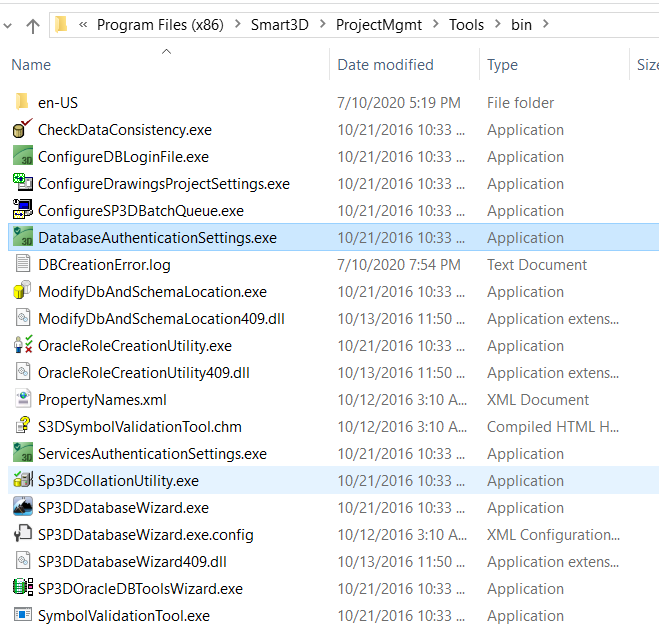659x644 pixels.
Task: Select OracleRoleCreationUtility409.dll file name
Action: [144, 372]
